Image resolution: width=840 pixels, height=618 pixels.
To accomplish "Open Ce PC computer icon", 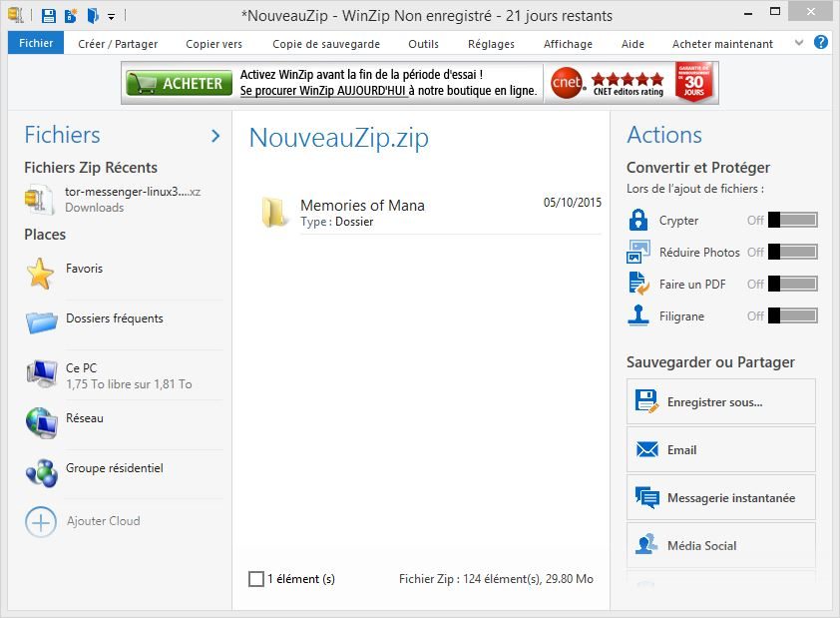I will point(41,373).
